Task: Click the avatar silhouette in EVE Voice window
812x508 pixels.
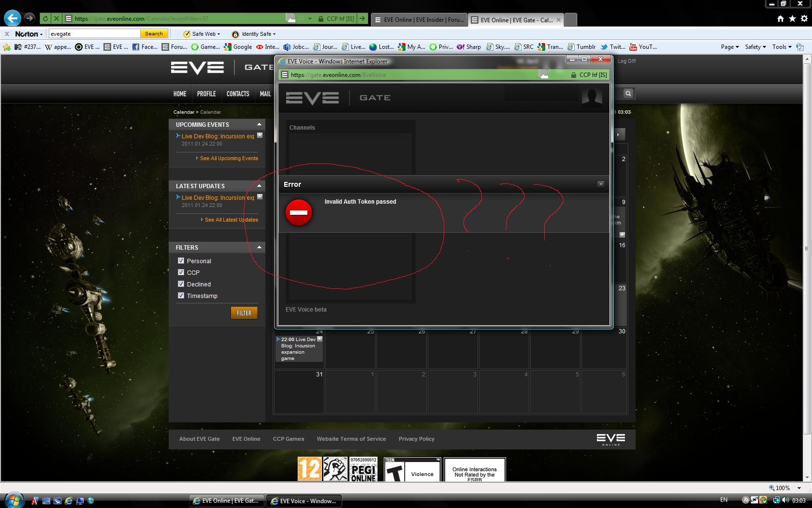Action: [x=592, y=96]
